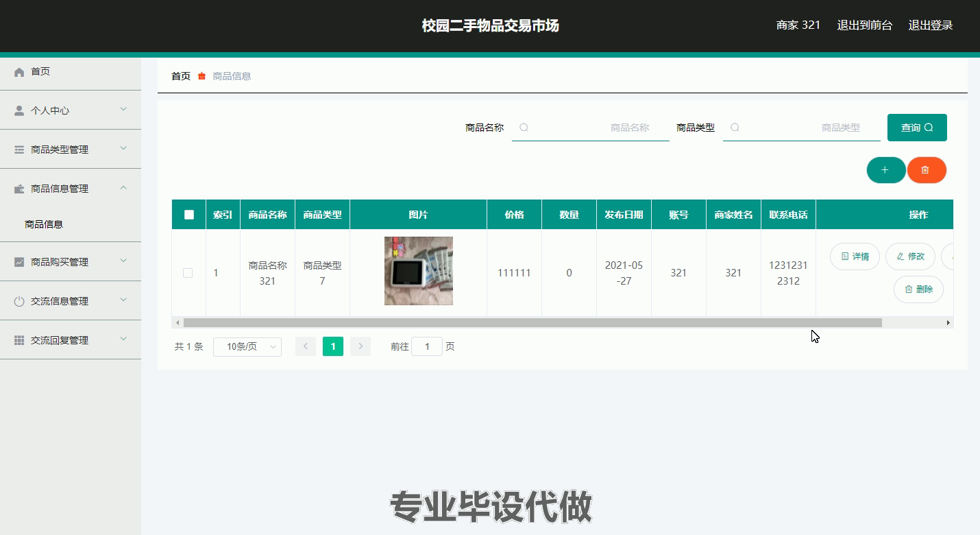Click the 索引 column header
Image resolution: width=980 pixels, height=535 pixels.
click(x=223, y=215)
